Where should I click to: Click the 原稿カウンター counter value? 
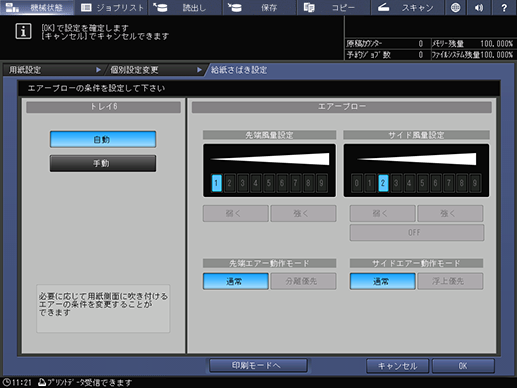coord(421,44)
